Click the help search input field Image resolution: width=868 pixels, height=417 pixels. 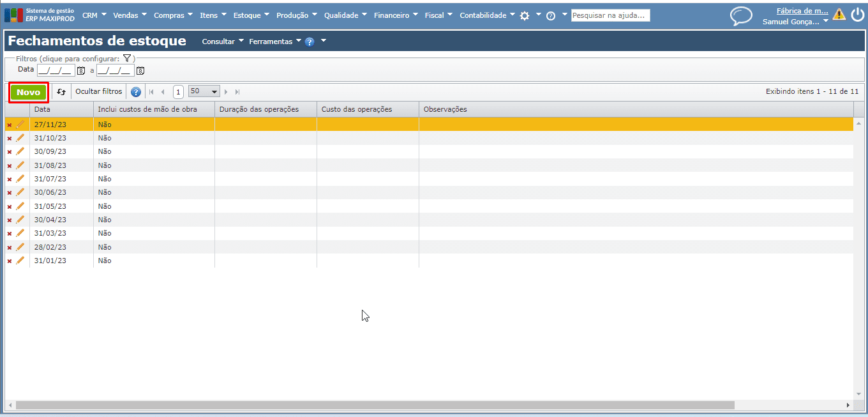click(x=610, y=15)
